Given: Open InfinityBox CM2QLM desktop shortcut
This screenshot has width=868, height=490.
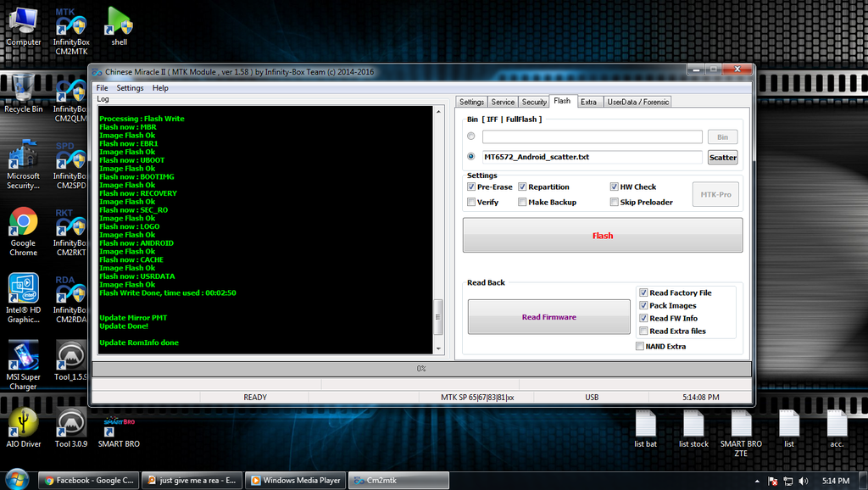Looking at the screenshot, I should 71,102.
